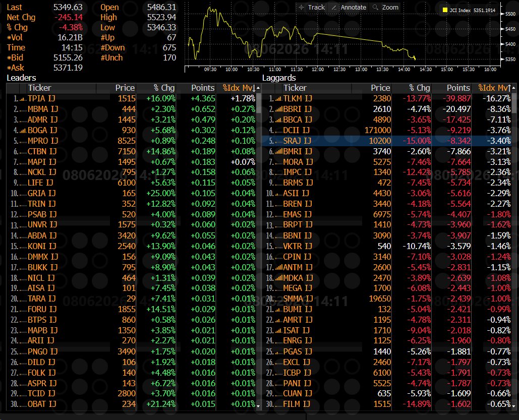This screenshot has width=519, height=420.
Task: Open PGAS IJ ticker
Action: (x=297, y=351)
